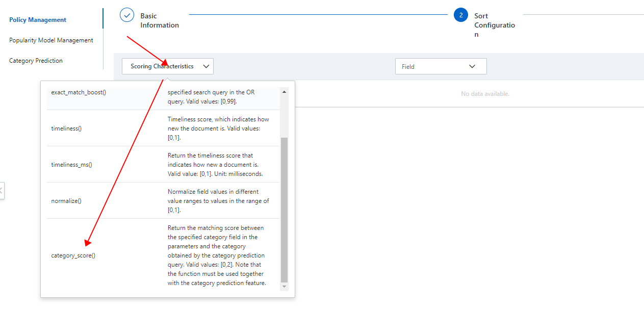
Task: Open the Scoring Characteristics dropdown
Action: click(x=168, y=66)
